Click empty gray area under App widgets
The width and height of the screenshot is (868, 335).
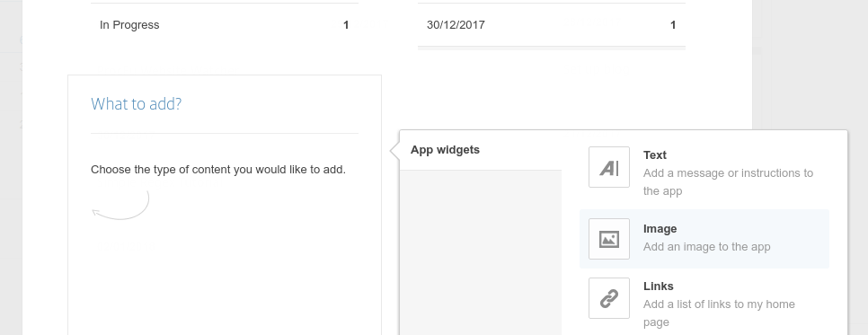click(481, 252)
